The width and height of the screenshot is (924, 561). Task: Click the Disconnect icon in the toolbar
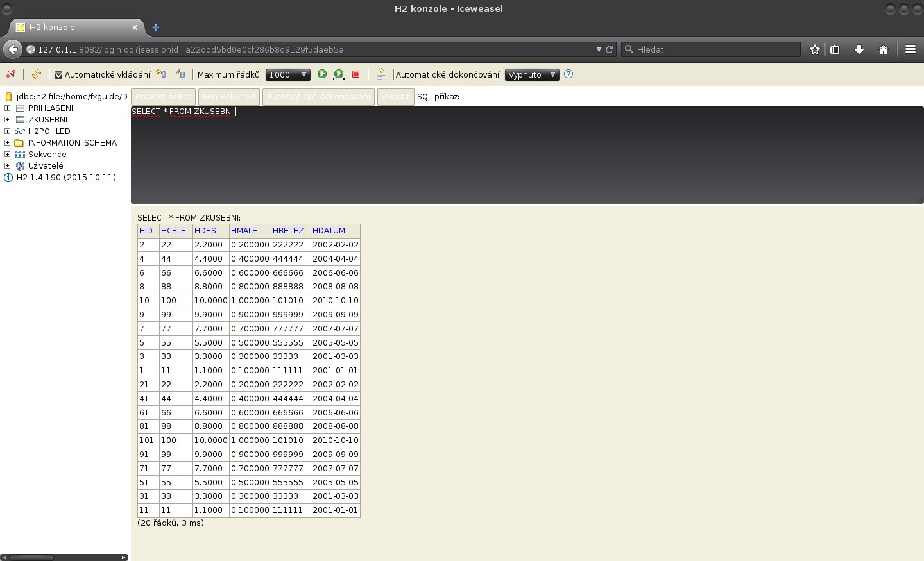point(11,74)
